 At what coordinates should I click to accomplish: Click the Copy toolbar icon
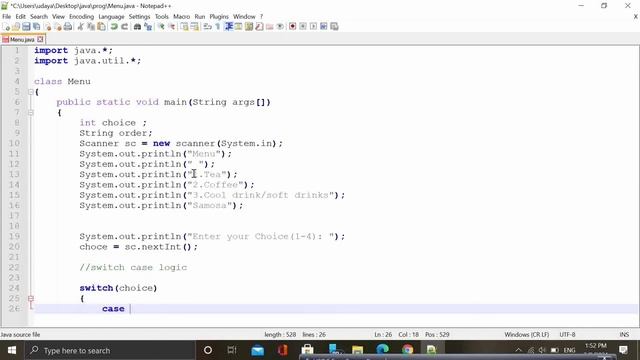(91, 27)
